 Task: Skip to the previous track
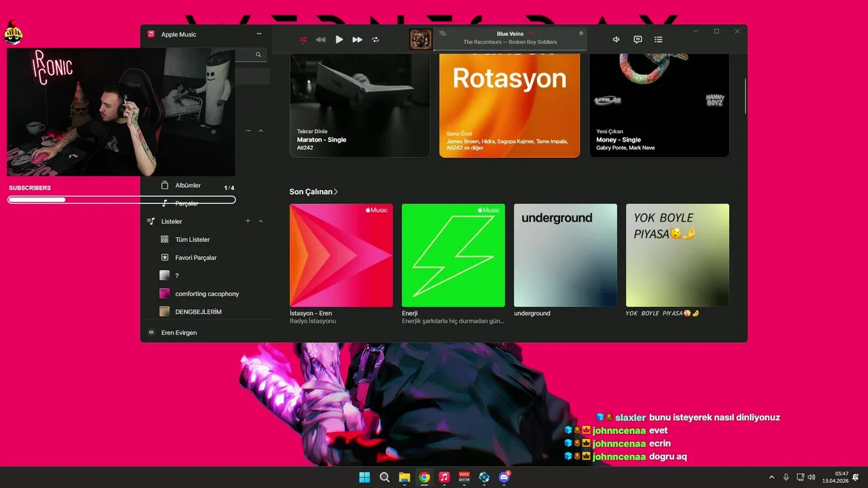[x=321, y=40]
